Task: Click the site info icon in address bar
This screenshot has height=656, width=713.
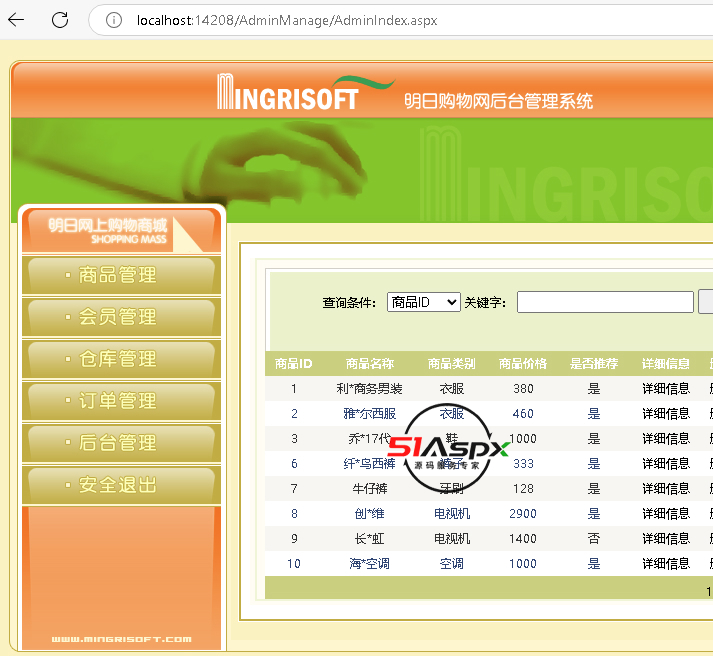Action: (x=114, y=20)
